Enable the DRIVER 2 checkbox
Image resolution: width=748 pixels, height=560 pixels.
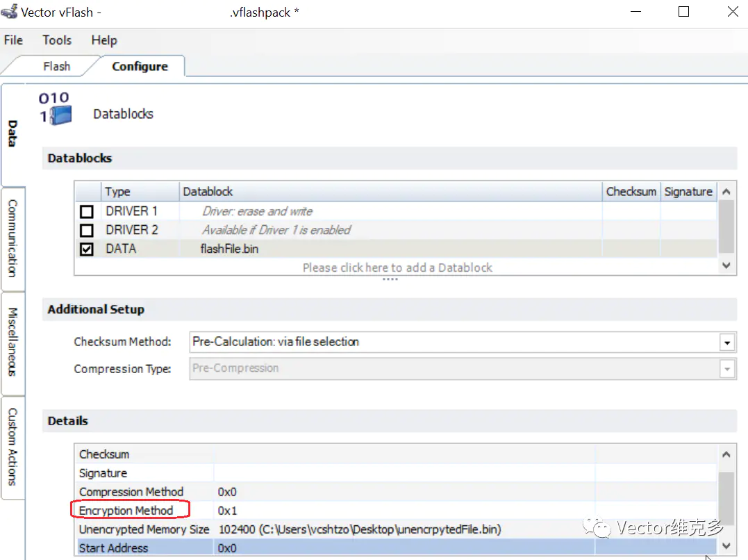tap(87, 230)
